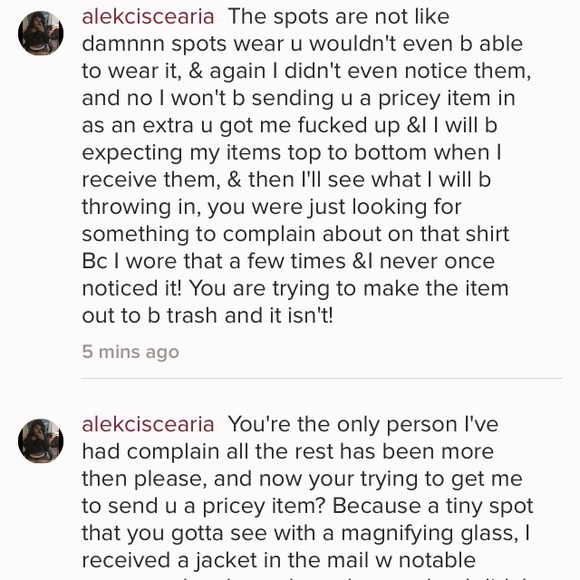Click the line 'to send u a pricey item? Because a tiny spot'
This screenshot has width=580, height=580.
[307, 506]
